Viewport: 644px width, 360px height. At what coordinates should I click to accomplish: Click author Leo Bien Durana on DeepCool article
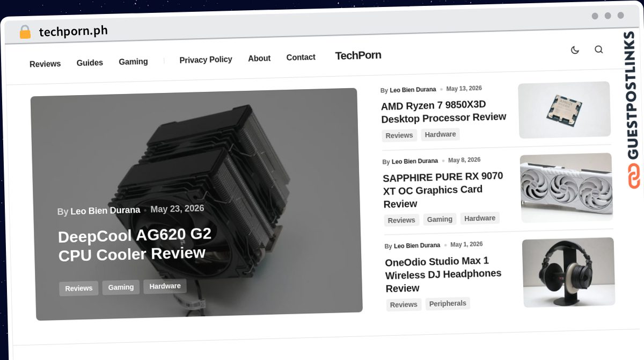(x=105, y=211)
